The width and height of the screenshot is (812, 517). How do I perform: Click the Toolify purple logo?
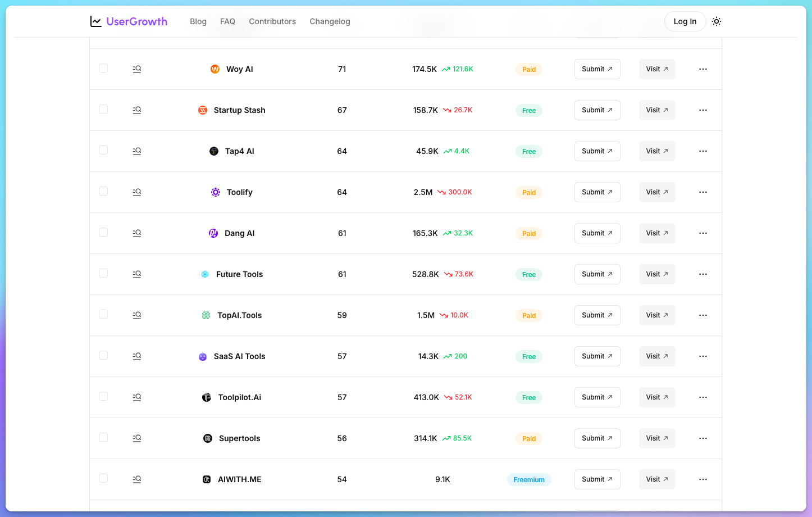(x=216, y=192)
